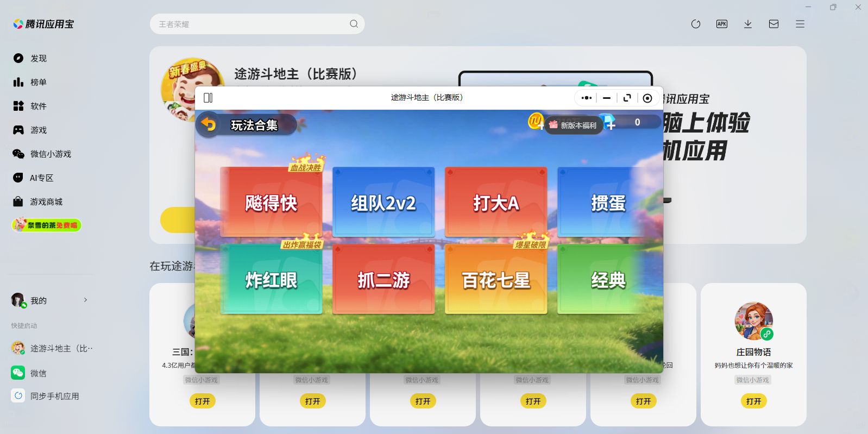Open 新版本福利 rewards button
The width and height of the screenshot is (868, 434).
pos(574,125)
